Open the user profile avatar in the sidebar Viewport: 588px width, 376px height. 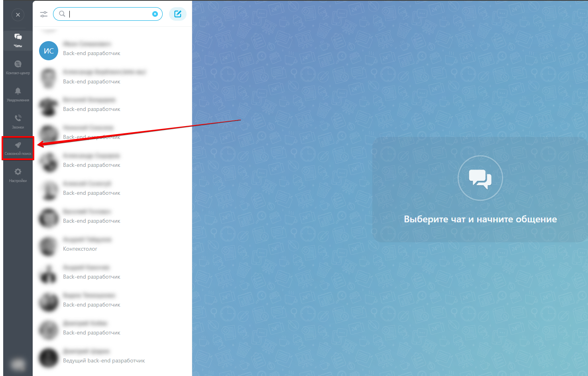18,364
